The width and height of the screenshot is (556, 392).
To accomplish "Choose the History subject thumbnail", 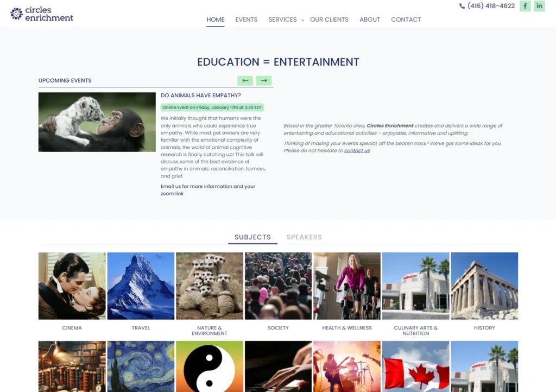I will click(x=484, y=286).
